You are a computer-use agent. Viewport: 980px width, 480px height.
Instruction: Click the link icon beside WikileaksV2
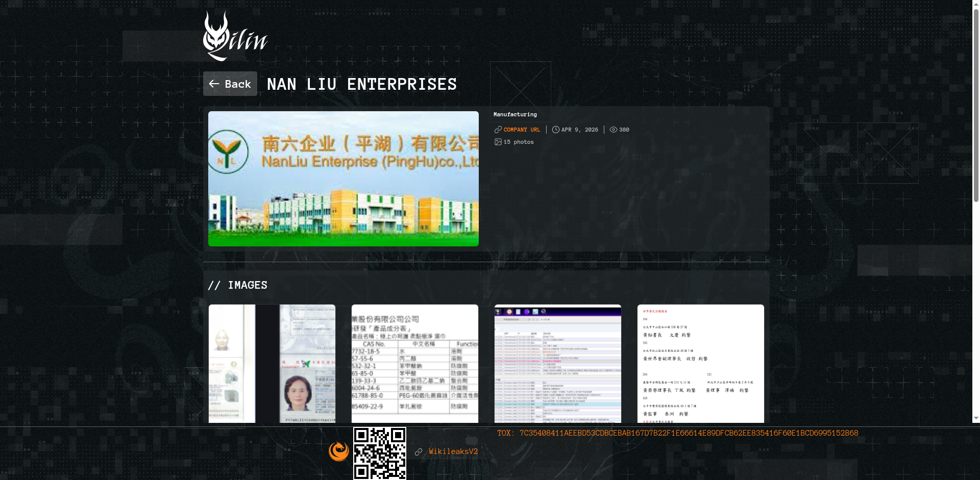(x=419, y=452)
